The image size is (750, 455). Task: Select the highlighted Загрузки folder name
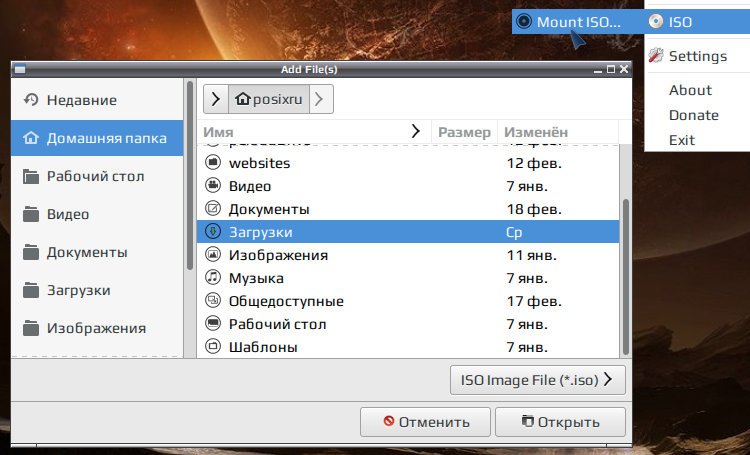260,232
